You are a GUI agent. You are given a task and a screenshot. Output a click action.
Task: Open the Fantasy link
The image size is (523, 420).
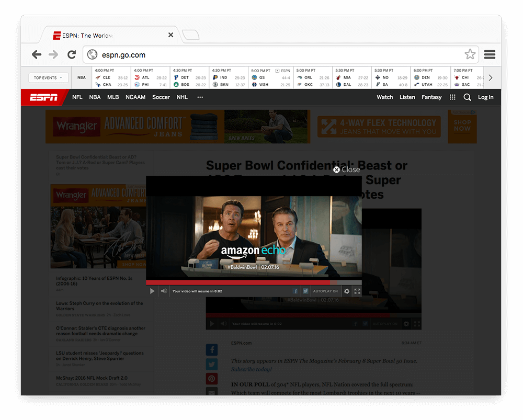[x=431, y=97]
